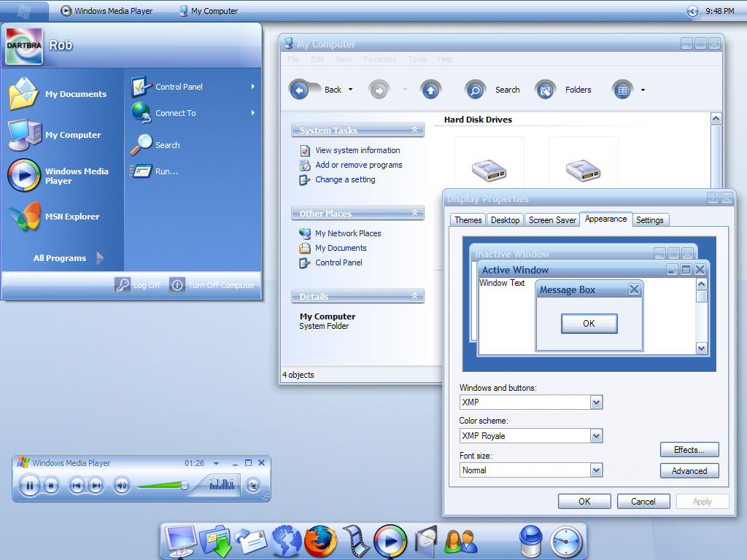The width and height of the screenshot is (747, 560).
Task: Click Turn Off Computer button
Action: [x=212, y=285]
